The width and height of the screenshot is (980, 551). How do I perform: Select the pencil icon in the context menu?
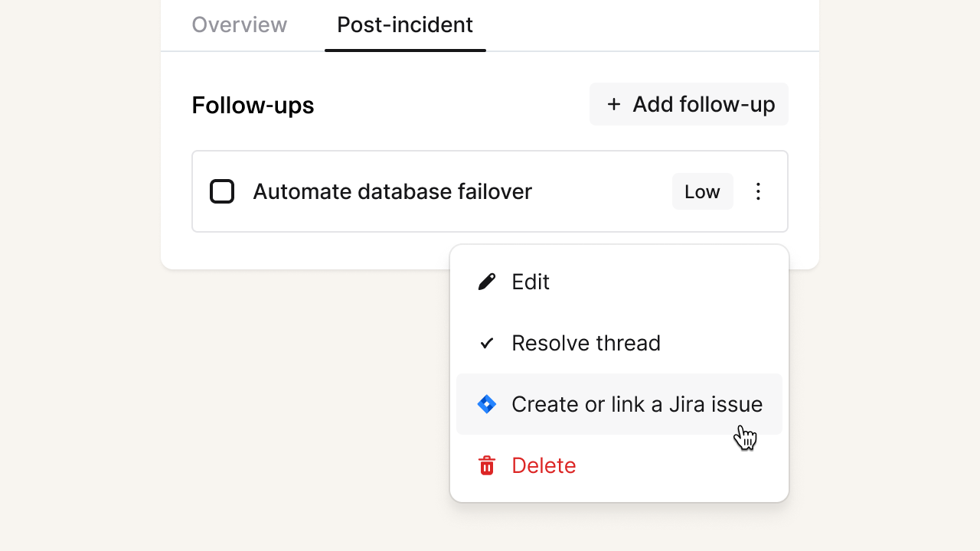[x=486, y=282]
